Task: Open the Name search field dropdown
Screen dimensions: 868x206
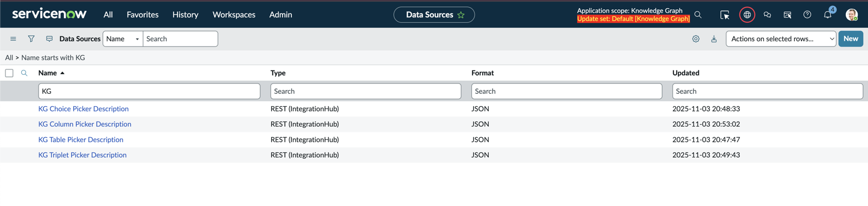Action: click(123, 38)
